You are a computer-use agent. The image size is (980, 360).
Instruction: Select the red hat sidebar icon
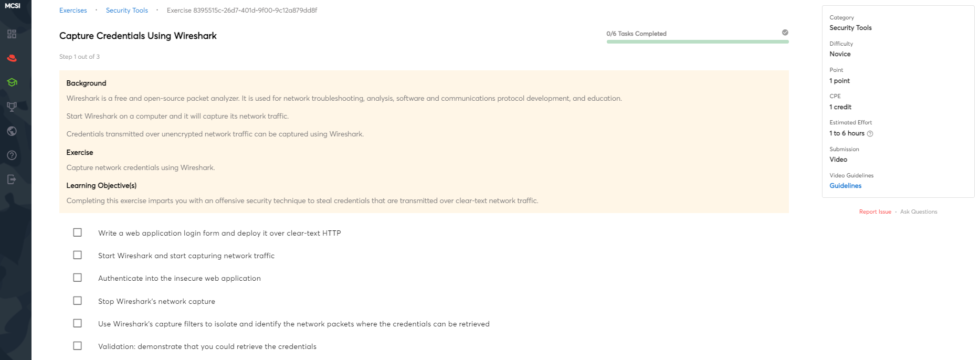(x=12, y=58)
